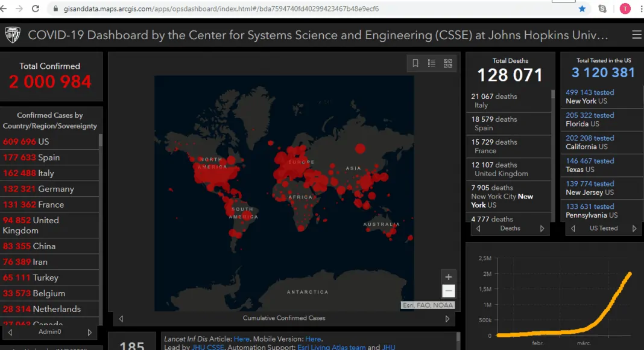Screen dimensions: 644x350
Task: Switch to next map after Cumulative Confirmed Cases
Action: pos(447,319)
